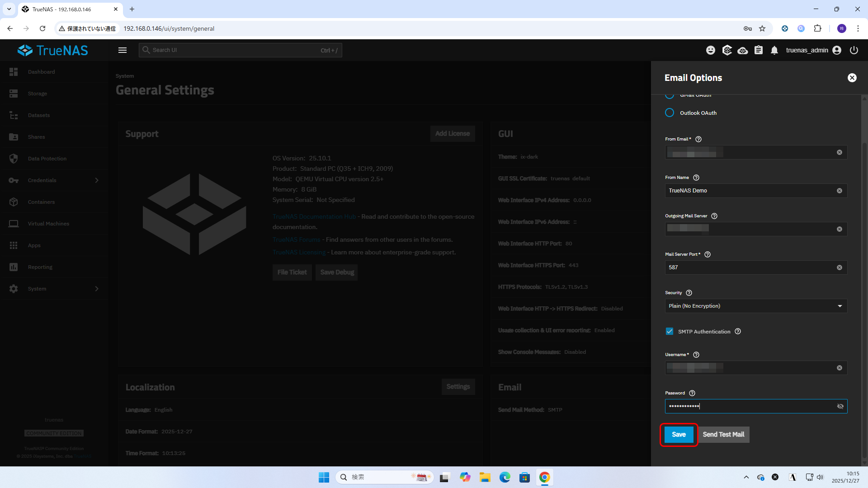Click the Send Test Mail button
Image resolution: width=868 pixels, height=488 pixels.
click(x=723, y=434)
